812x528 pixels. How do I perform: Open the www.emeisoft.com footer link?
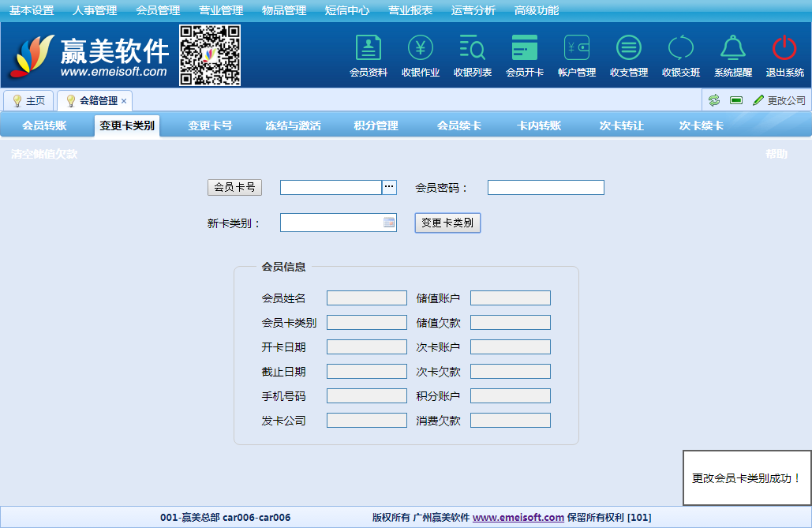tap(518, 518)
